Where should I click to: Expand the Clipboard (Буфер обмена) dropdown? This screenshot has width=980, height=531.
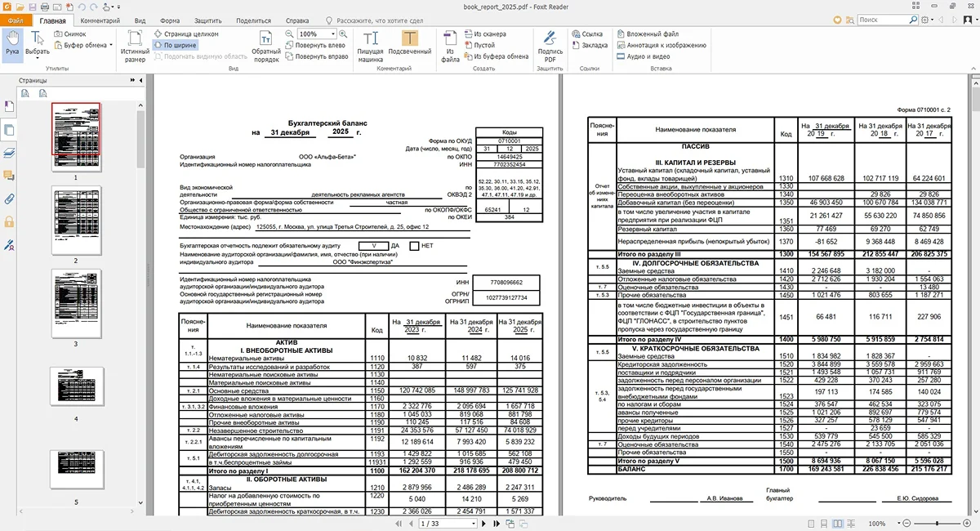[111, 46]
